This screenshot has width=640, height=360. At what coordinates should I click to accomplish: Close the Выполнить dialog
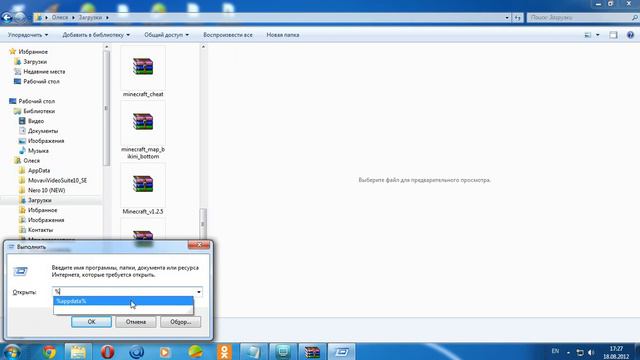tap(199, 245)
